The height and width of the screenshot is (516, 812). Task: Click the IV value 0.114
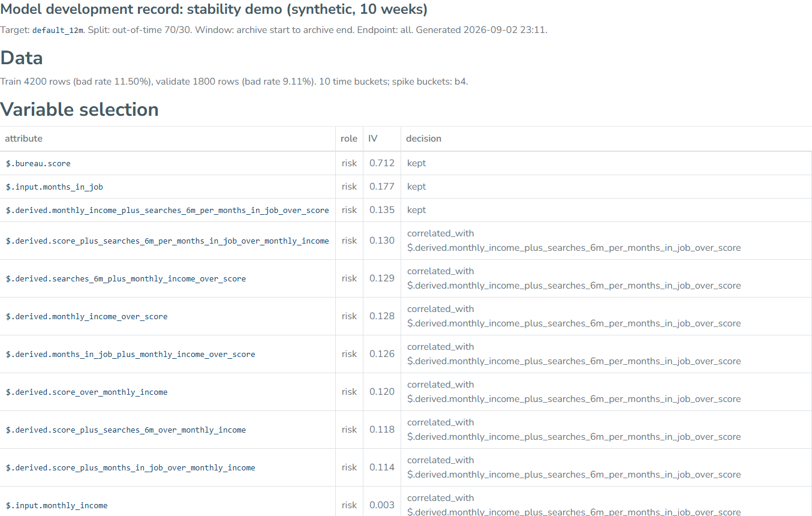[382, 467]
